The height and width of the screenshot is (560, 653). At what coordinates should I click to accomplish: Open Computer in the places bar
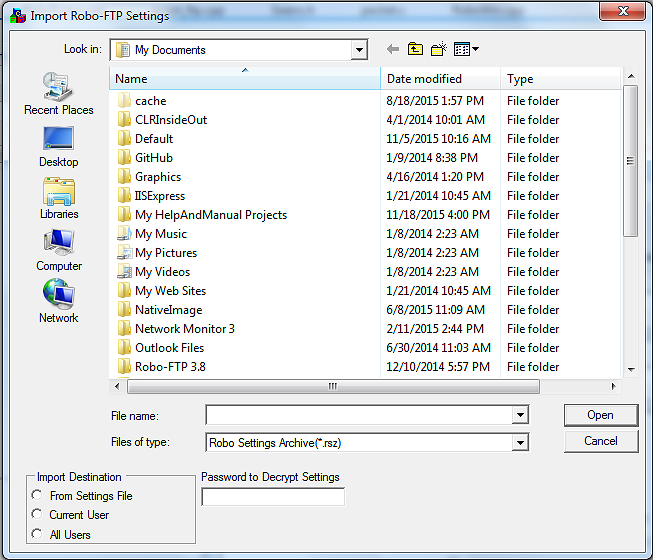point(58,250)
